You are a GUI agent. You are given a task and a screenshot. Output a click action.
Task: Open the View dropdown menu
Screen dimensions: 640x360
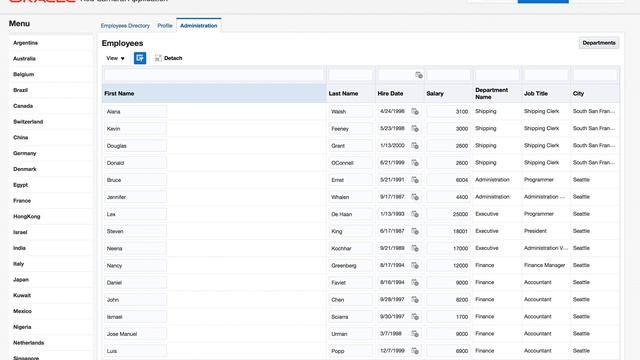coord(115,58)
